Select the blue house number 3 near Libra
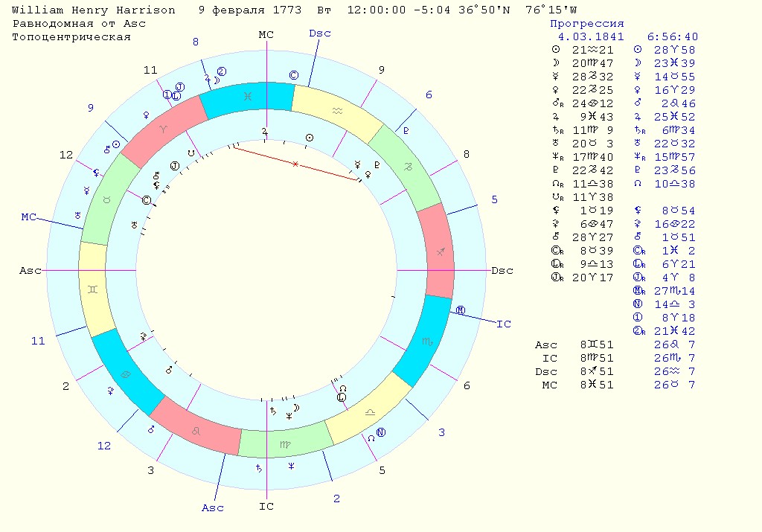The height and width of the screenshot is (532, 762). click(x=441, y=432)
